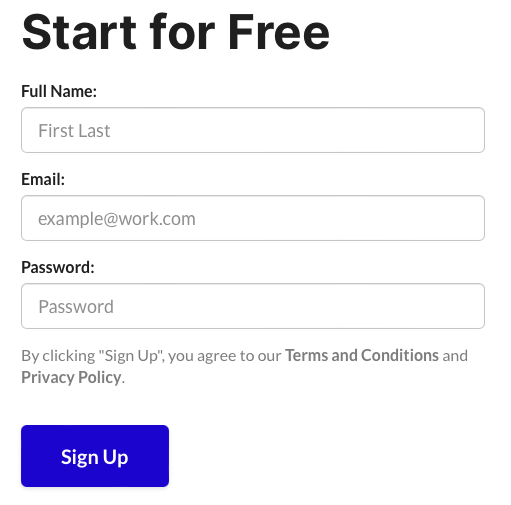The width and height of the screenshot is (511, 505).
Task: Select the Password input field
Action: tap(253, 306)
